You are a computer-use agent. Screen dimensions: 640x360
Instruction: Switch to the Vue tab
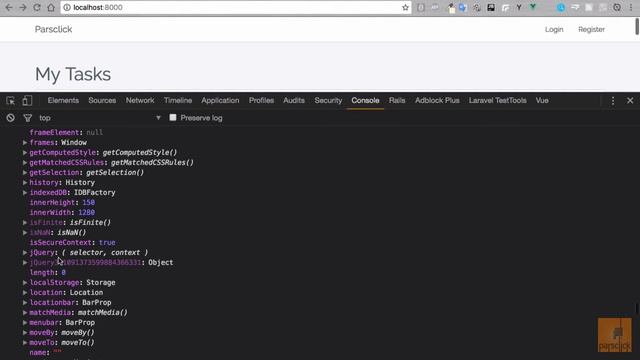(542, 100)
